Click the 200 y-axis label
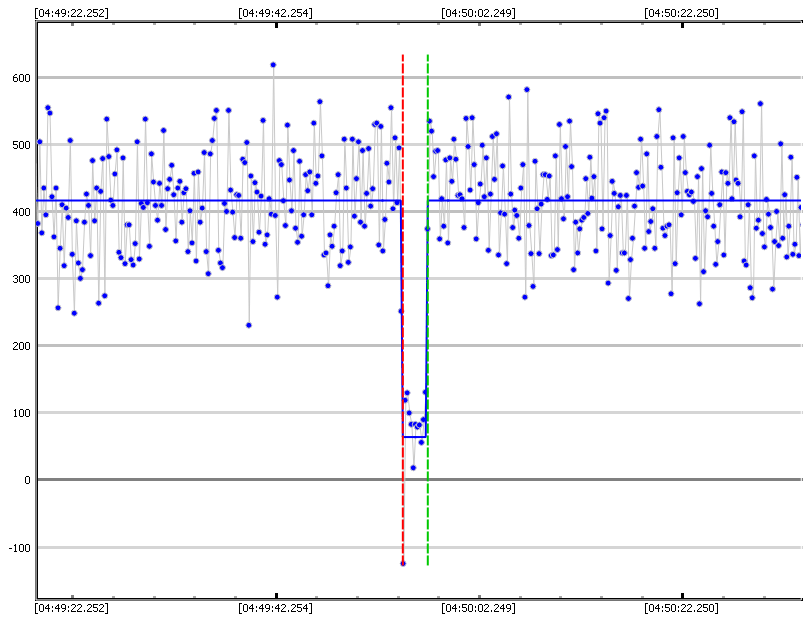The height and width of the screenshot is (621, 803). 22,346
